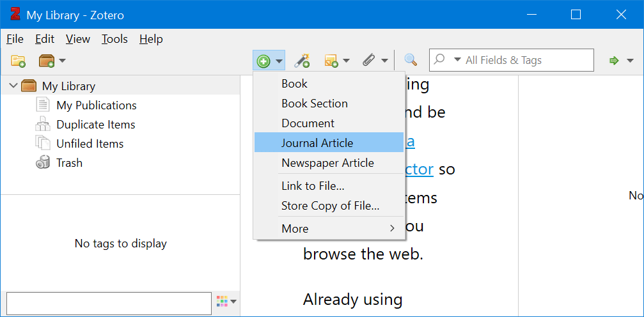
Task: Open the Edit menu
Action: coord(45,39)
